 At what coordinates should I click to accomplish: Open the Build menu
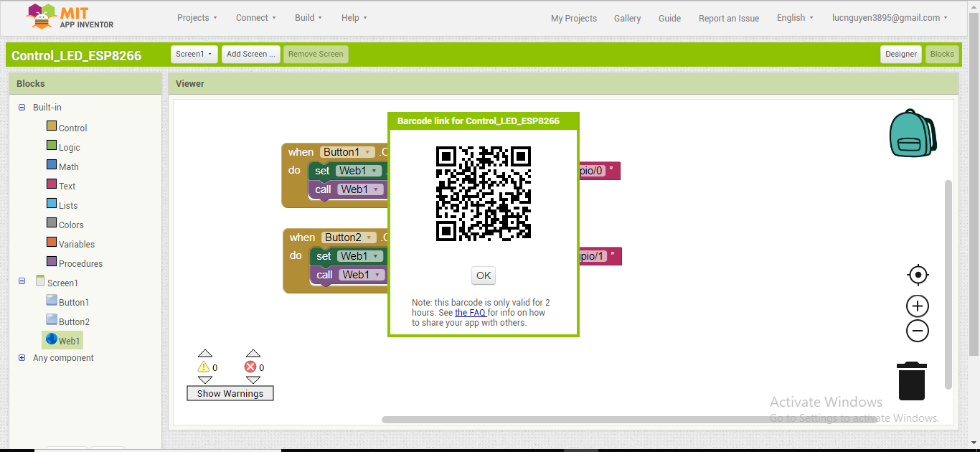(x=308, y=18)
